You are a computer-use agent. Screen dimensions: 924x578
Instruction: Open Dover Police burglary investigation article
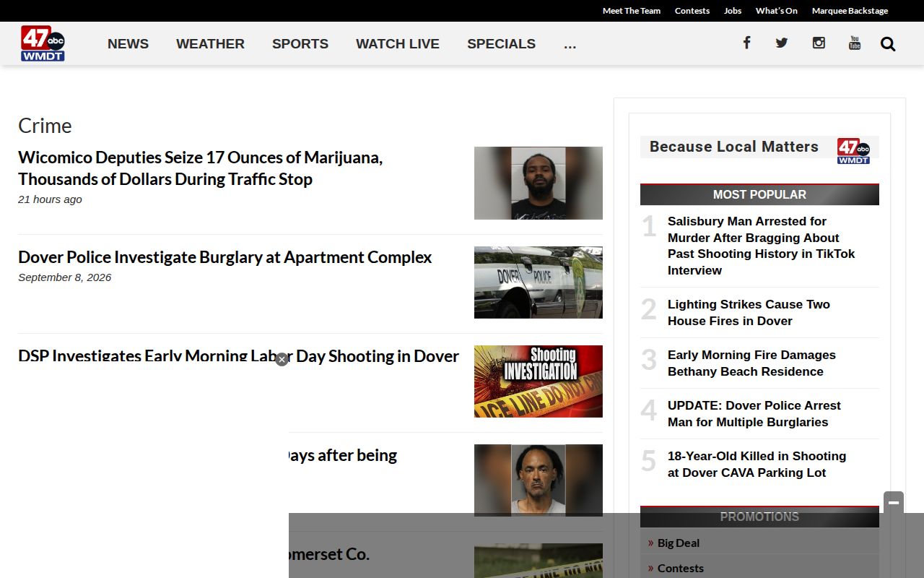225,257
